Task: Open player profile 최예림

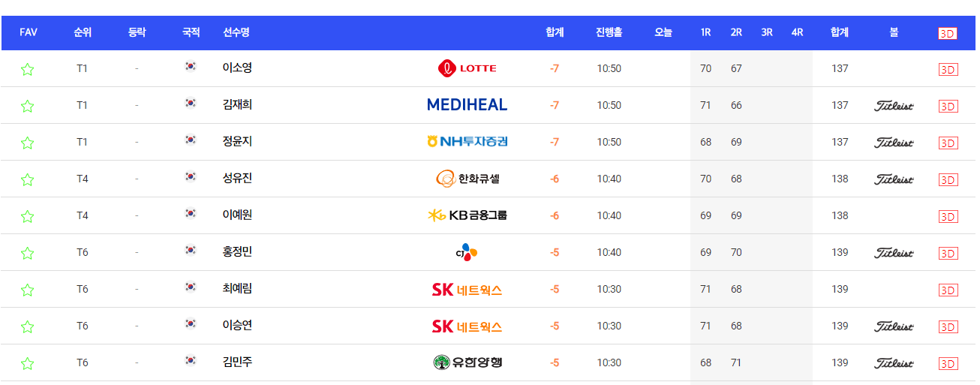Action: (x=237, y=289)
